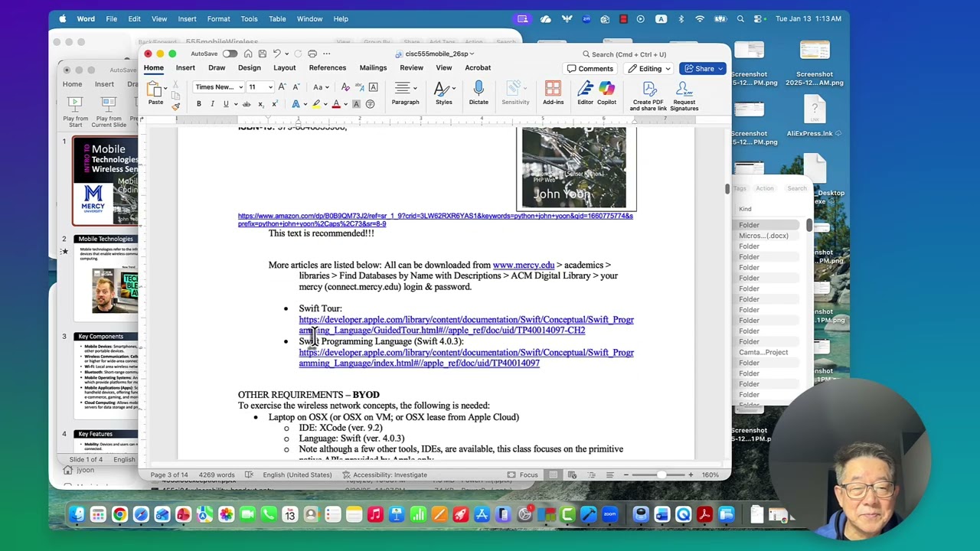Click the Undo arrow icon
The image size is (980, 551).
[277, 54]
